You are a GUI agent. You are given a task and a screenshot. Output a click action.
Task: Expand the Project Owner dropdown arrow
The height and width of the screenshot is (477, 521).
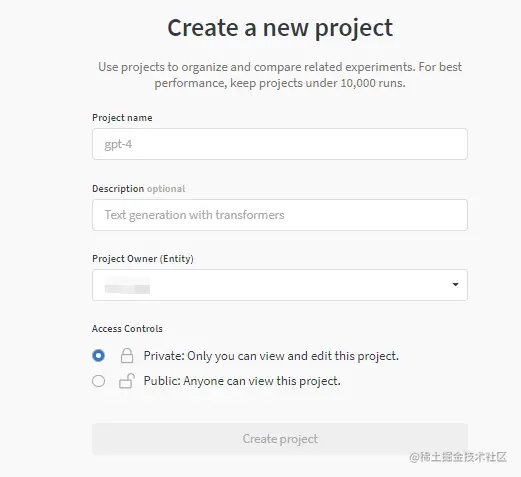tap(455, 285)
